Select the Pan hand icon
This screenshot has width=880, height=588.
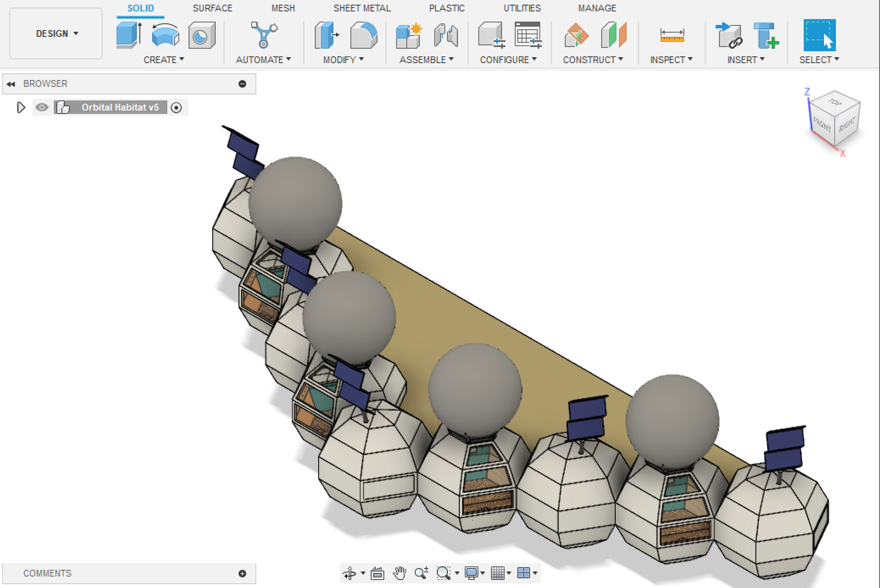tap(399, 573)
